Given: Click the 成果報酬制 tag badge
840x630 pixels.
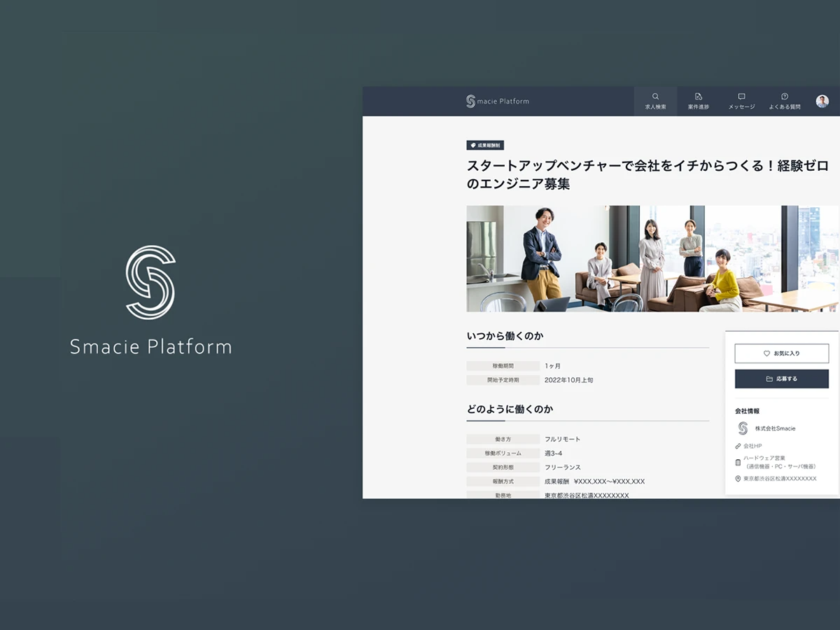Looking at the screenshot, I should [x=485, y=146].
